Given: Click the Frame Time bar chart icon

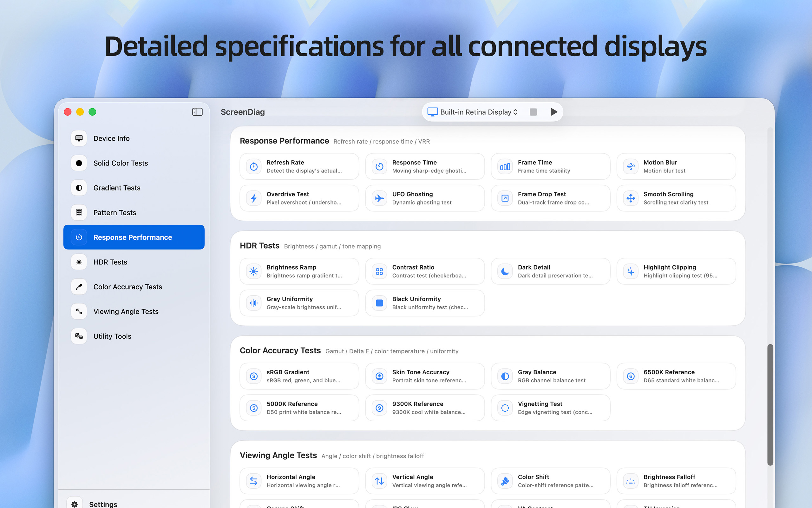Looking at the screenshot, I should tap(505, 166).
